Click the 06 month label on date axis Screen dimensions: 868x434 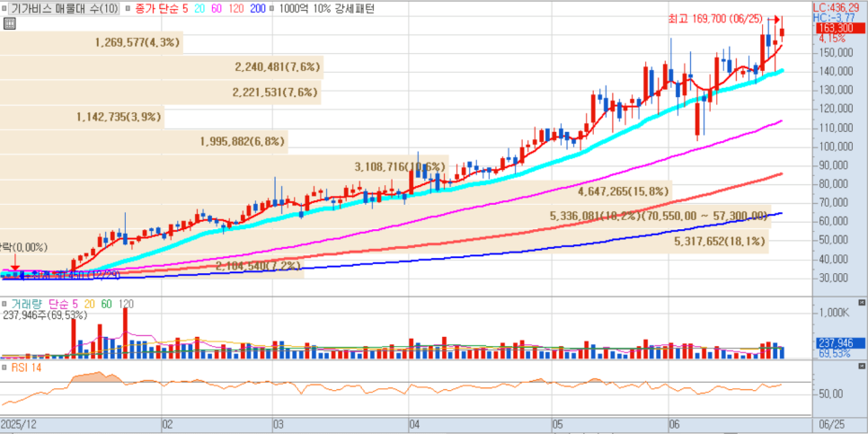coord(676,425)
